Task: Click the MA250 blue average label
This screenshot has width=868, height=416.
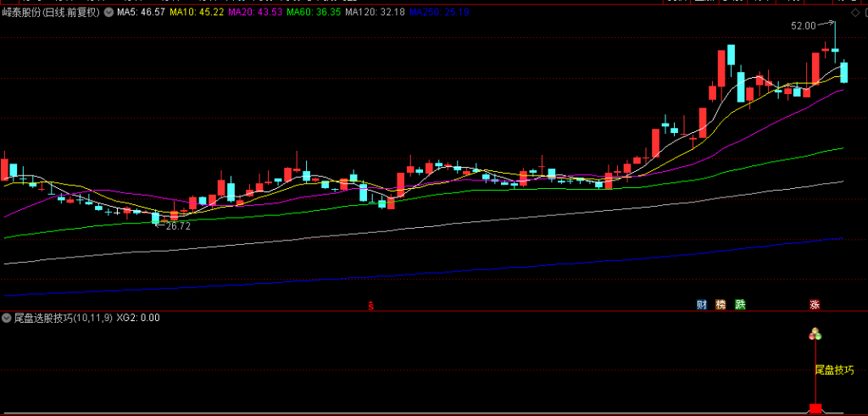Action: pos(438,13)
